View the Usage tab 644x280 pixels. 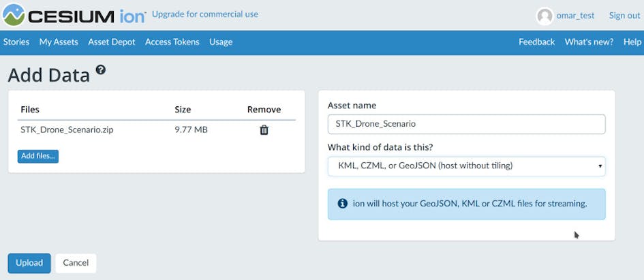click(221, 42)
